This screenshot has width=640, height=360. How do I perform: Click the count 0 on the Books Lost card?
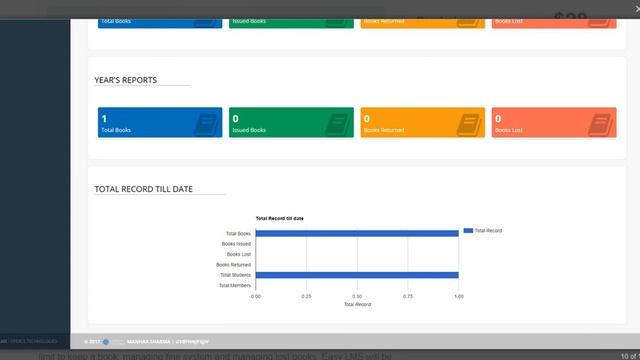498,119
